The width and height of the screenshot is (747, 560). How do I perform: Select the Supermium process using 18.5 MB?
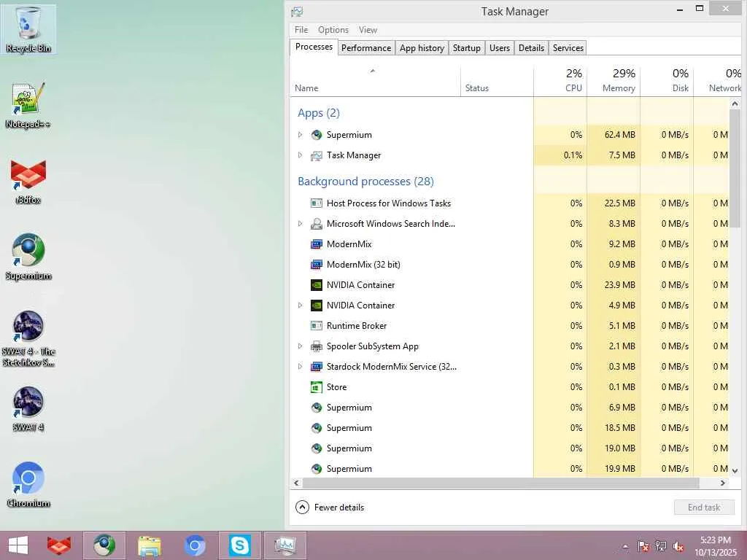pos(509,428)
